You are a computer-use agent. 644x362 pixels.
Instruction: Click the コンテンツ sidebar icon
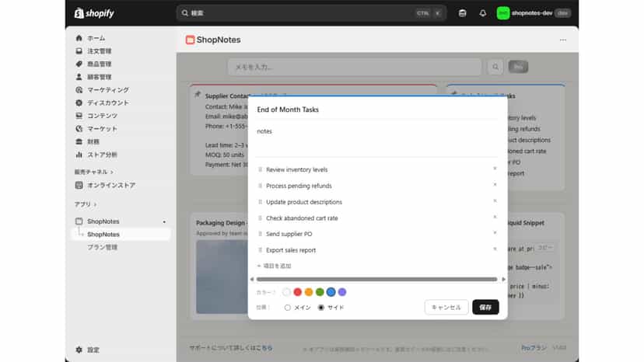point(79,116)
